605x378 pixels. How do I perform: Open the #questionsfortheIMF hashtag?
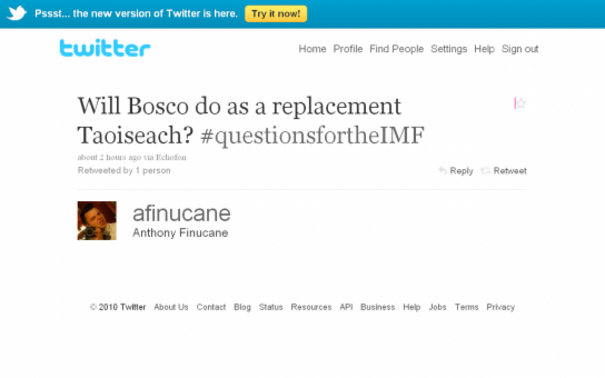313,135
